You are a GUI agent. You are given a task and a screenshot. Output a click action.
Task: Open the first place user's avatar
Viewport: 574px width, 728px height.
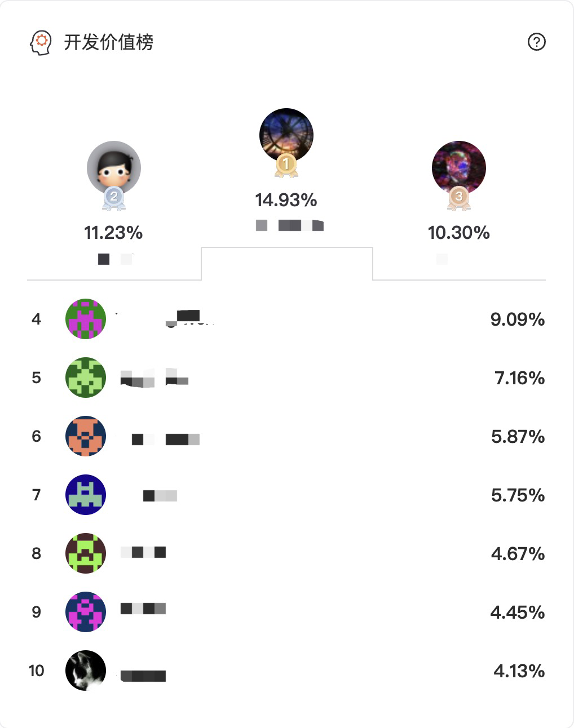pyautogui.click(x=286, y=135)
